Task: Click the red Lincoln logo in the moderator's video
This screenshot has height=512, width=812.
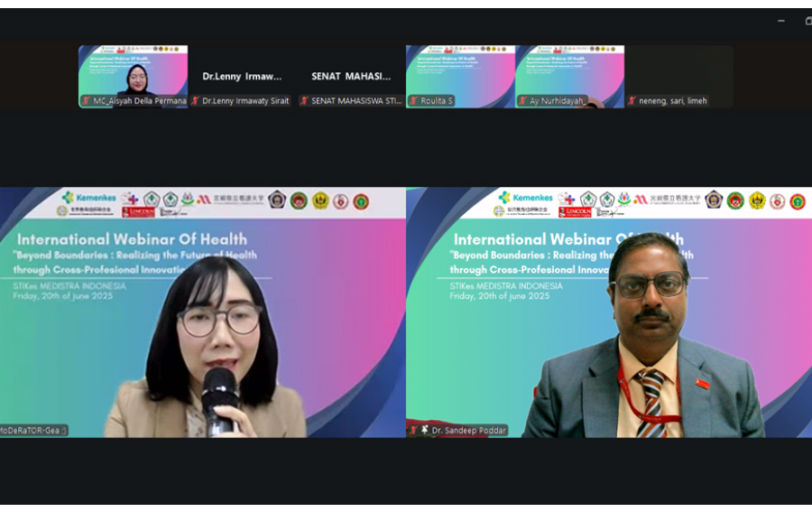Action: 138,212
